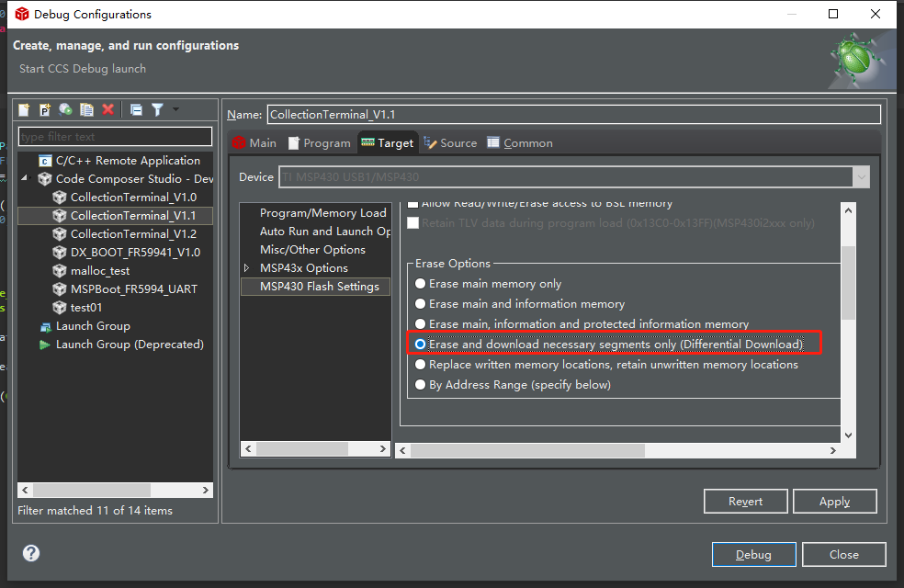This screenshot has width=904, height=588.
Task: Maximize the Debug Configurations window
Action: (x=833, y=14)
